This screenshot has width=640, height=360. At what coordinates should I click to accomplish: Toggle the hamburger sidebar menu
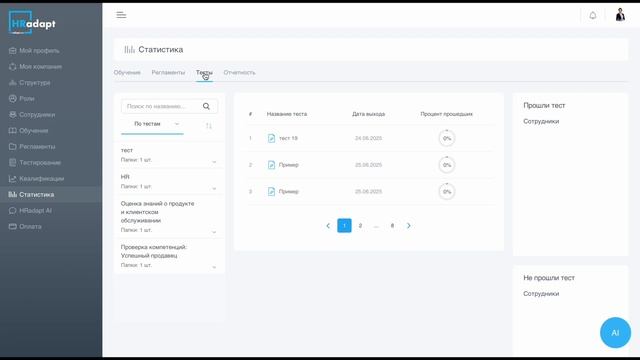[x=121, y=15]
